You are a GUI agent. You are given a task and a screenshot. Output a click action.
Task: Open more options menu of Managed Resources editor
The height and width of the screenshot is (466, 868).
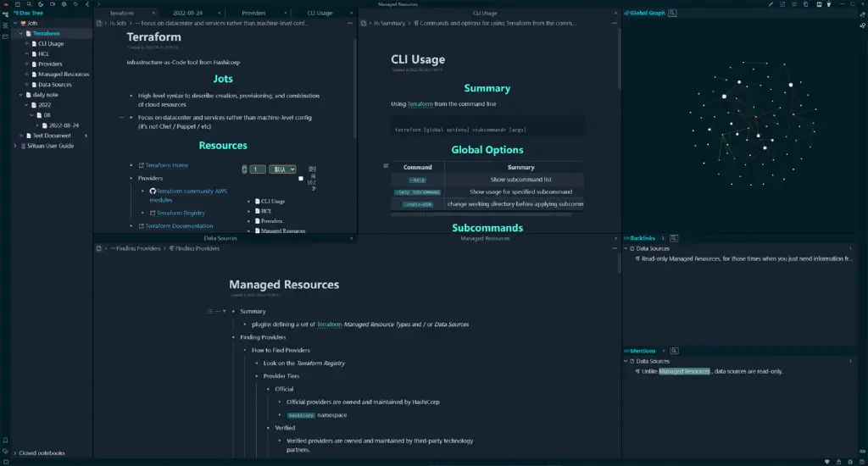[x=614, y=248]
